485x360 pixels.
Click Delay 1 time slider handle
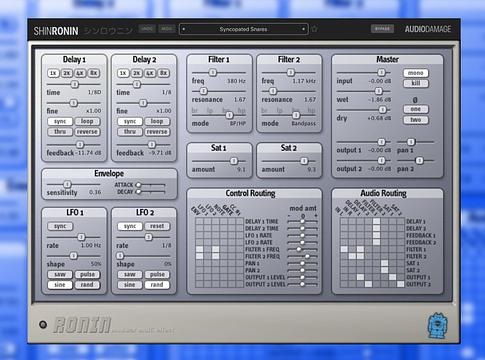[x=75, y=84]
